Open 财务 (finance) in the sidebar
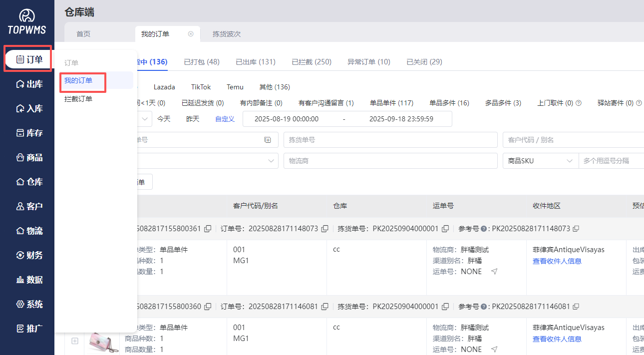The height and width of the screenshot is (355, 644). 29,255
